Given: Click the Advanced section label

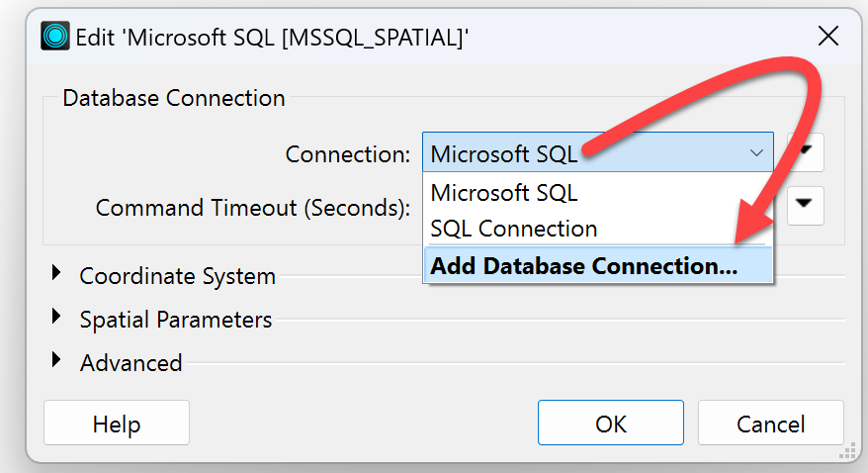Looking at the screenshot, I should pyautogui.click(x=130, y=363).
